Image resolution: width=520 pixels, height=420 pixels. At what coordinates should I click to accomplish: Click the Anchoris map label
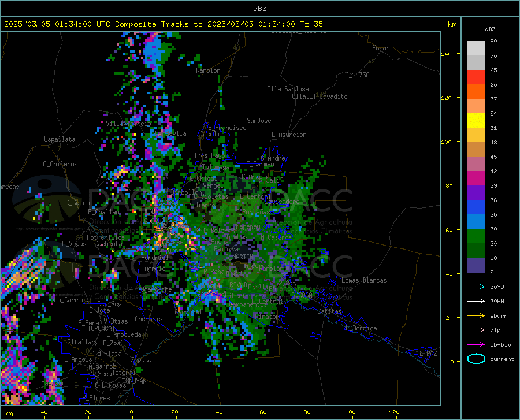(x=148, y=319)
